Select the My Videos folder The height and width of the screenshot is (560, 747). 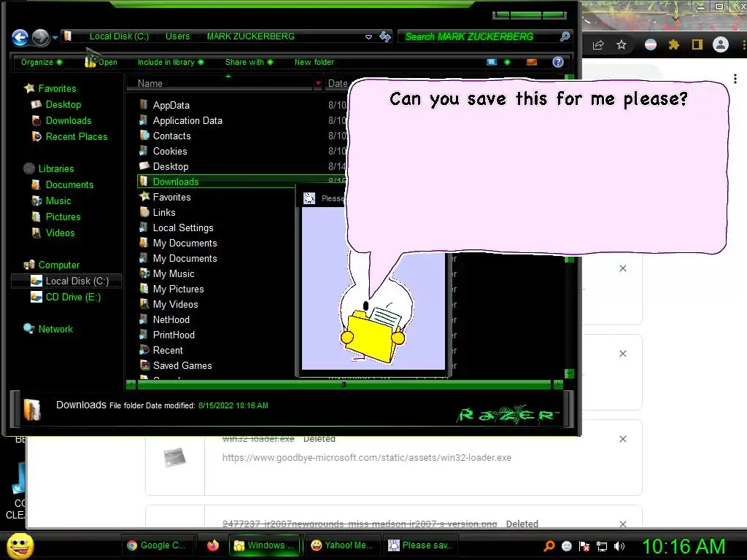175,304
